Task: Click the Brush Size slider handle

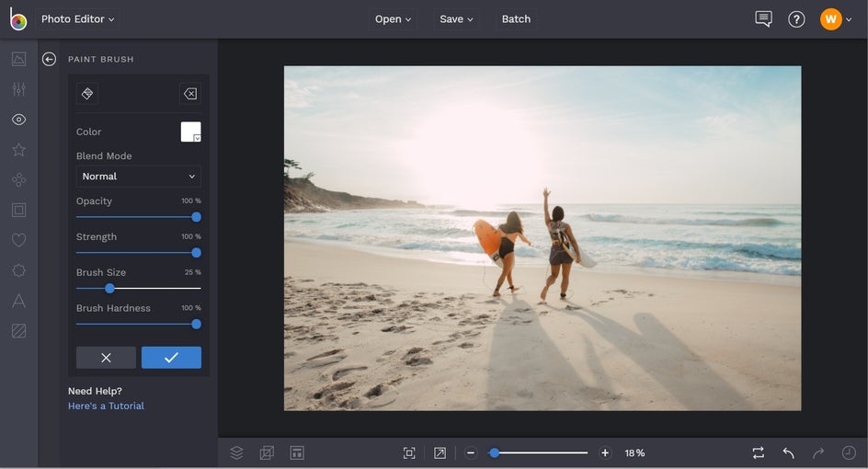Action: tap(109, 289)
